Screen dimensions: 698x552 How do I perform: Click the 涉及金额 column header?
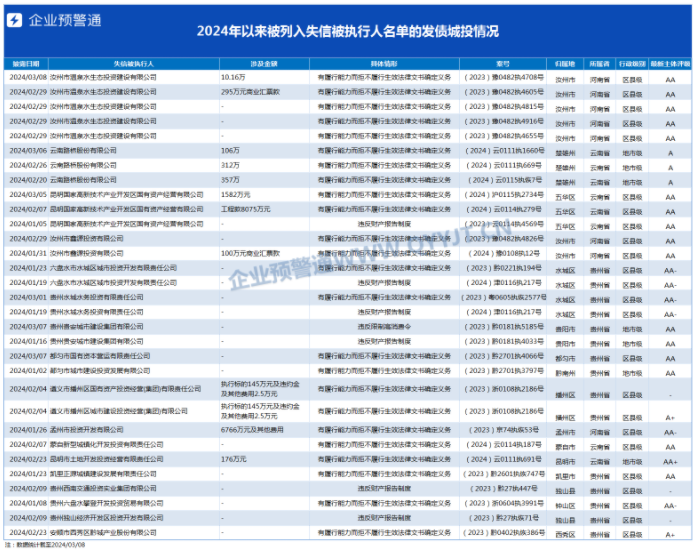[x=264, y=64]
